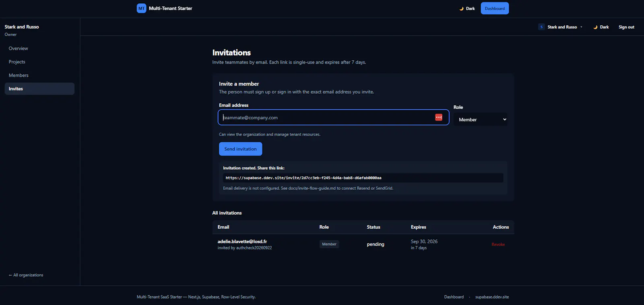Screen dimensions: 644x305
Task: Click the Member role badge in the table
Action: coord(329,244)
